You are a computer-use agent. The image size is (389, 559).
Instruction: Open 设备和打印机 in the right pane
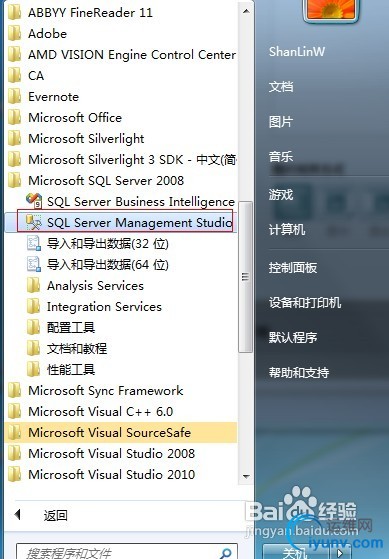(305, 302)
